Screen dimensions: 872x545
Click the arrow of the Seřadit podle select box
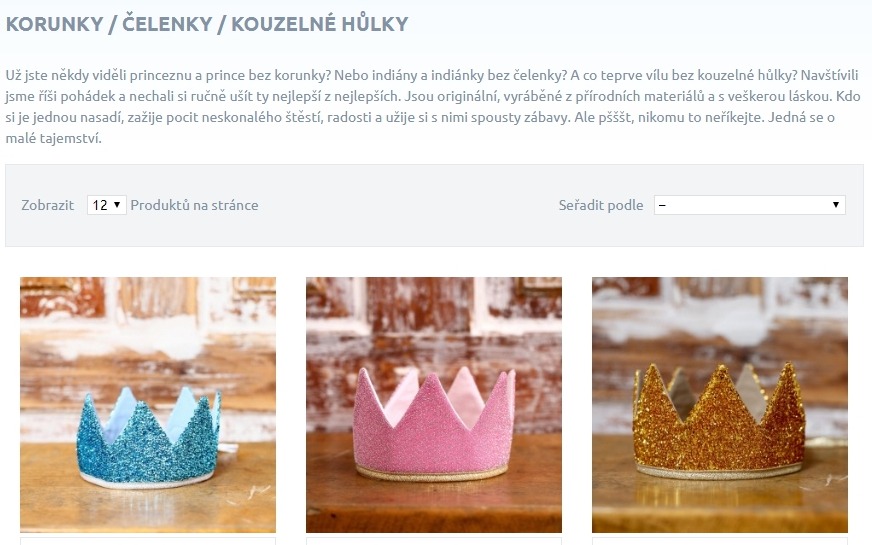coord(835,205)
